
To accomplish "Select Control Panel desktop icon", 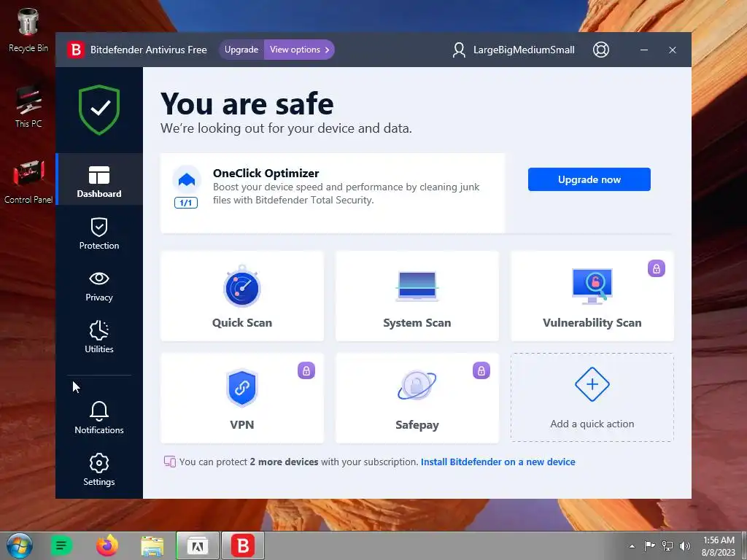I will coord(28,182).
